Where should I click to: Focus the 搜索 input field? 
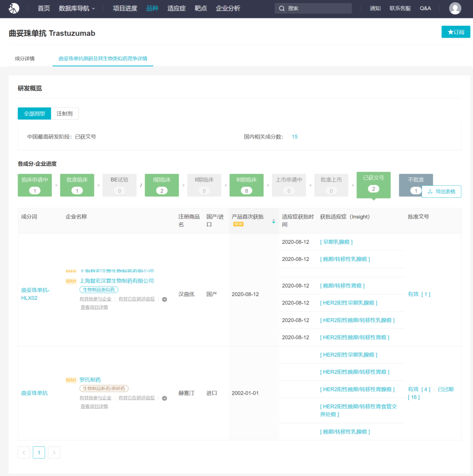click(x=313, y=8)
